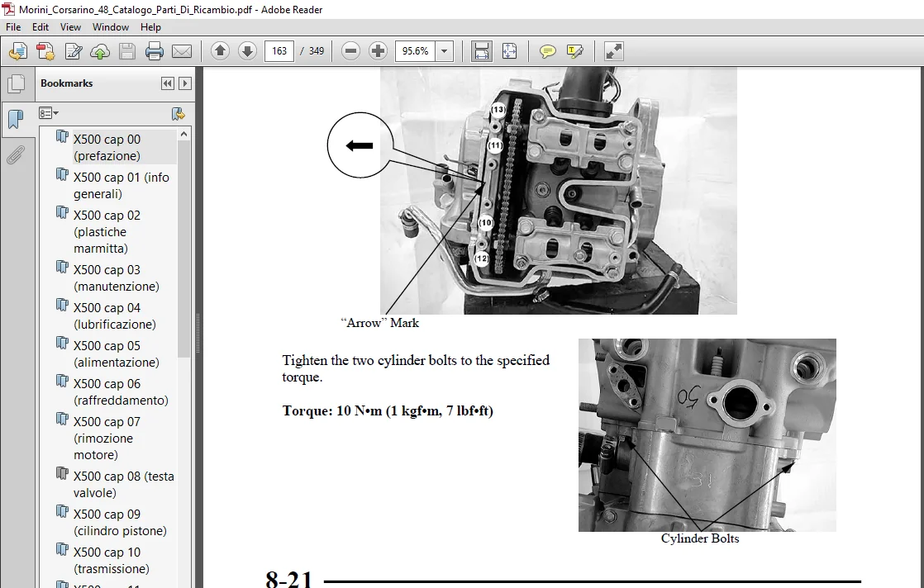Click the Torque: 10 N•m text line
924x588 pixels.
pos(388,410)
